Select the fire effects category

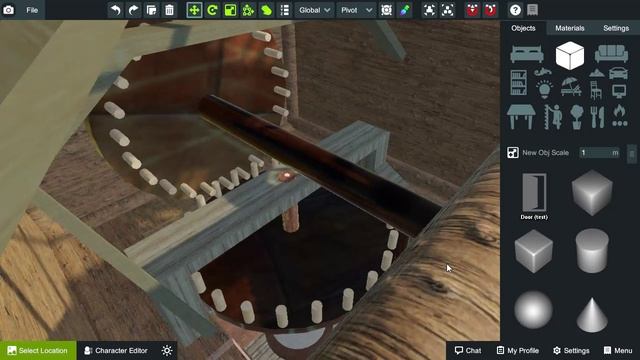click(x=619, y=116)
